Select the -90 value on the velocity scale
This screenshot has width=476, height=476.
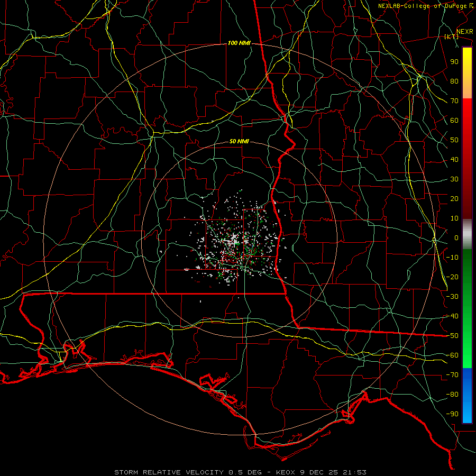pos(452,414)
